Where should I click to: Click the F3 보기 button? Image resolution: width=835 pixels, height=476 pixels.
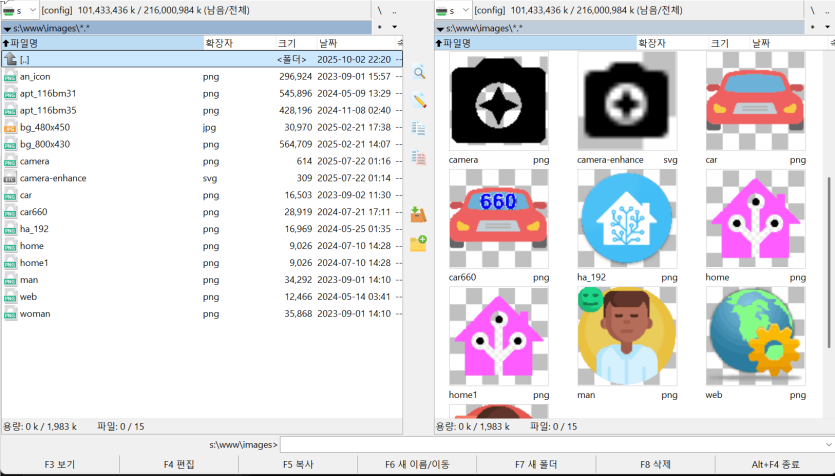[x=60, y=464]
